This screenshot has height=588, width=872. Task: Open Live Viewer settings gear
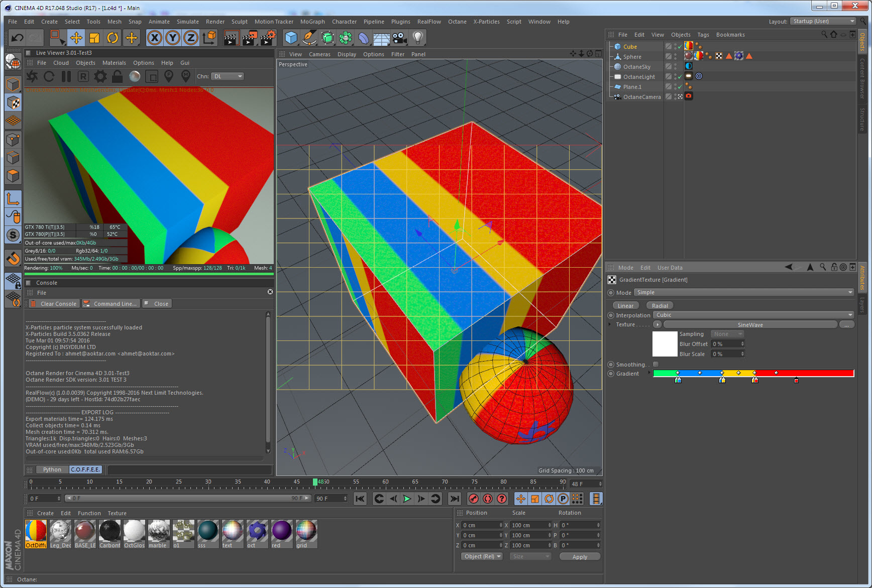100,76
